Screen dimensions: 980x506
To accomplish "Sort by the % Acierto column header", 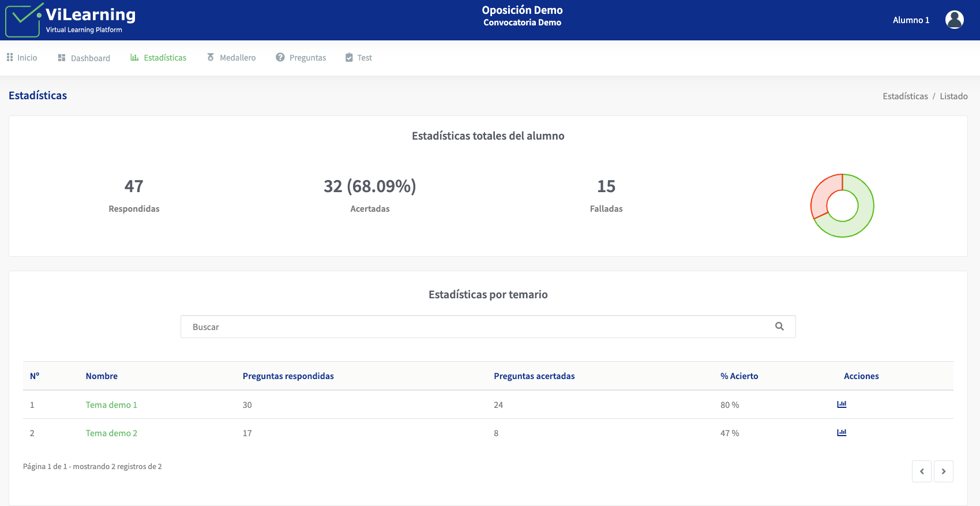I will [739, 376].
